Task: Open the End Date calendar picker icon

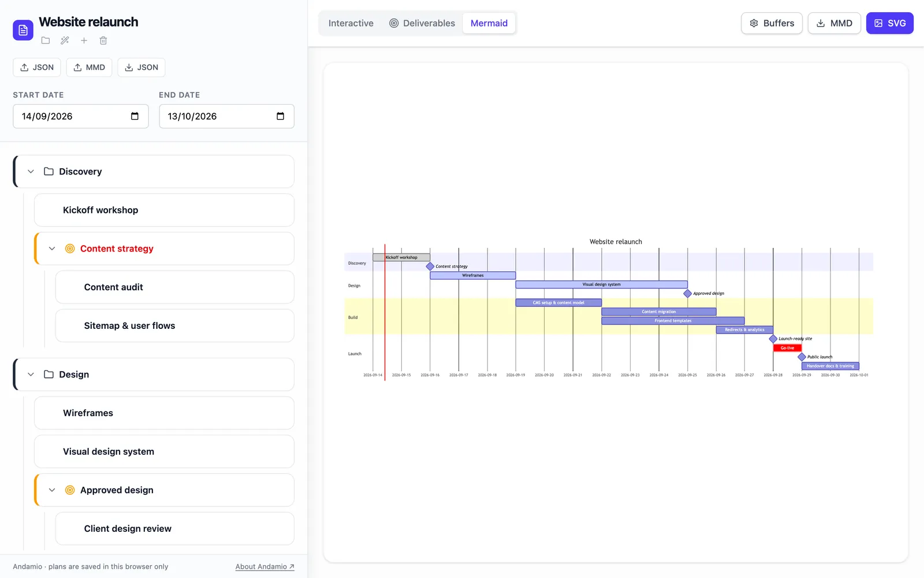Action: click(x=281, y=116)
